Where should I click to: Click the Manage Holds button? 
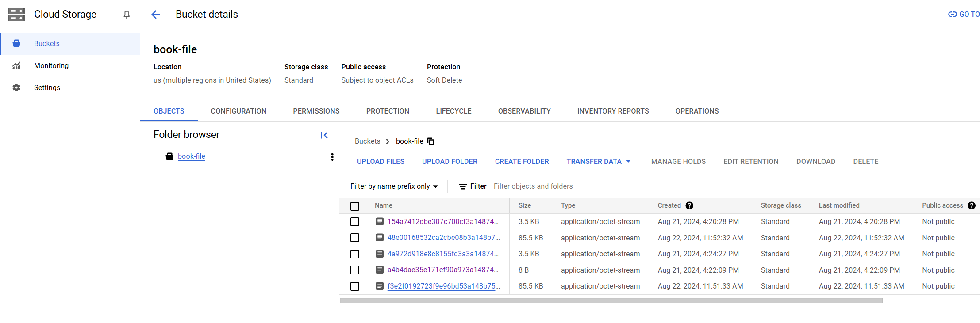pyautogui.click(x=678, y=162)
